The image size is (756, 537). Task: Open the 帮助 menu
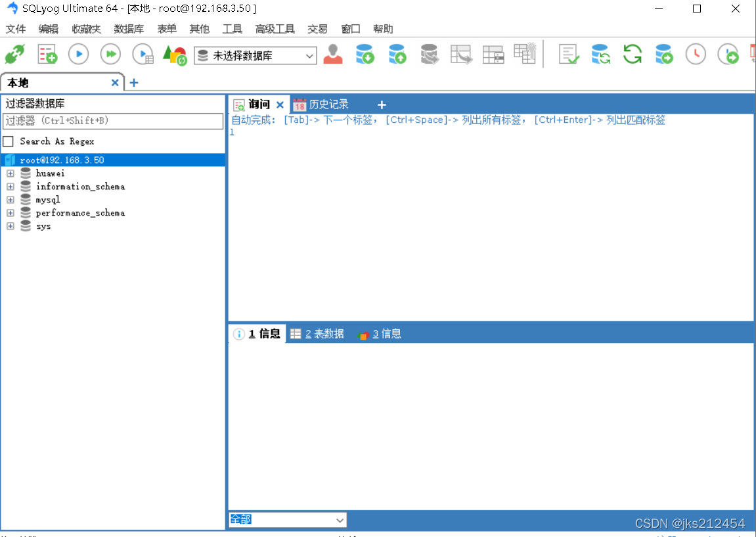(383, 29)
